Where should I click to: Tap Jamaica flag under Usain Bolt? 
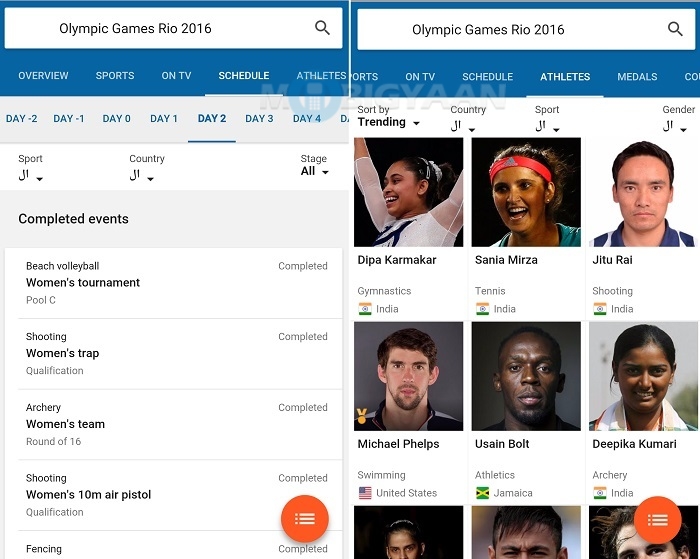482,493
